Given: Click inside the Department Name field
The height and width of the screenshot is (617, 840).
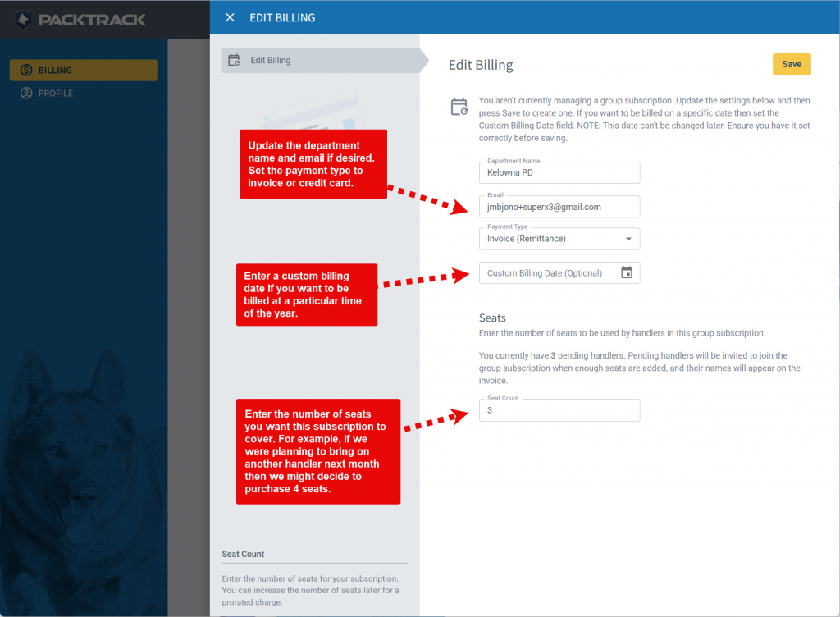Looking at the screenshot, I should click(559, 174).
